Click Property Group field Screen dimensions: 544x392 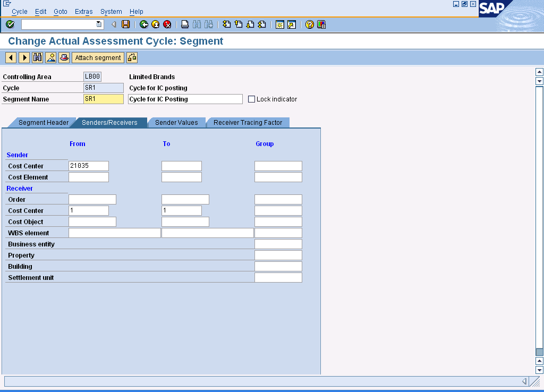tap(278, 255)
